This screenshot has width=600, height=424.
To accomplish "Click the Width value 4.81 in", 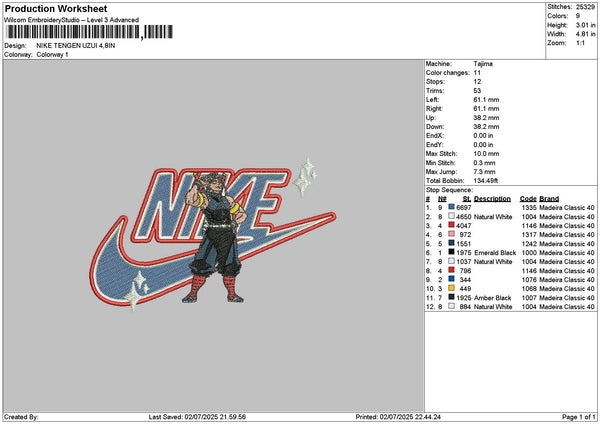I will (x=585, y=34).
